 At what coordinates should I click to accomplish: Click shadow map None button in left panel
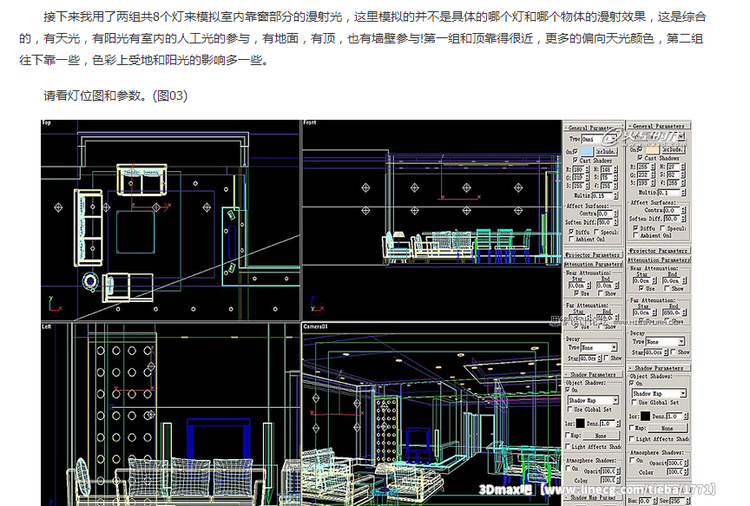(601, 436)
